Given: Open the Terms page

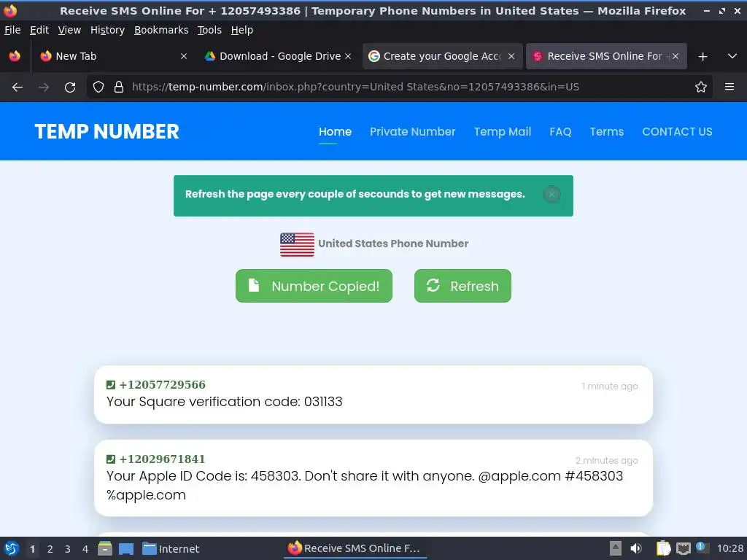Looking at the screenshot, I should (606, 132).
